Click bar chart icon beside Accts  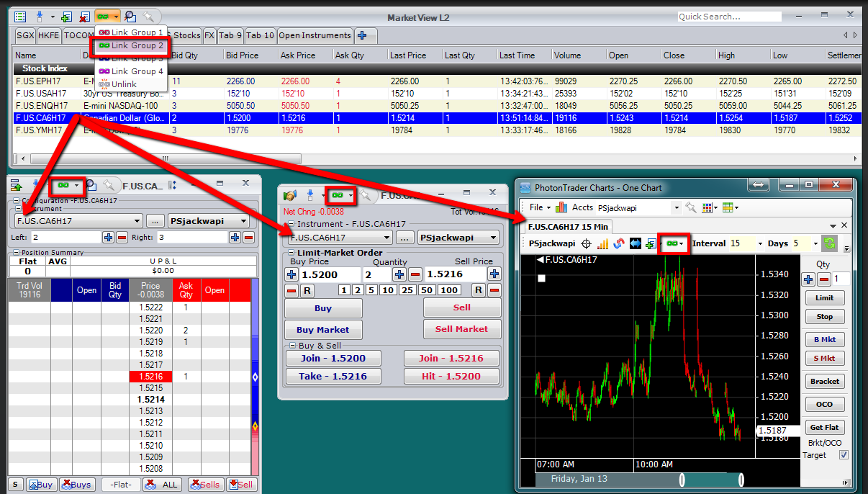[x=561, y=207]
